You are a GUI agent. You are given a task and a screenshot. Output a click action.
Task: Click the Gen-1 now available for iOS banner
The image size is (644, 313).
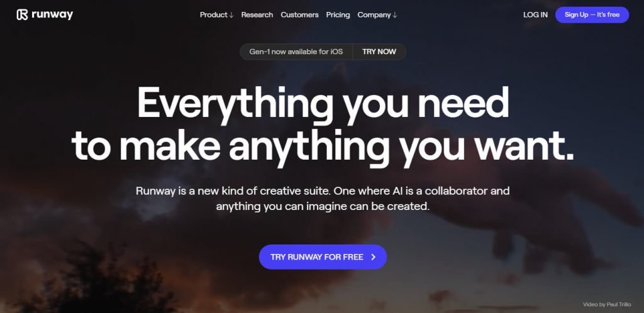296,52
